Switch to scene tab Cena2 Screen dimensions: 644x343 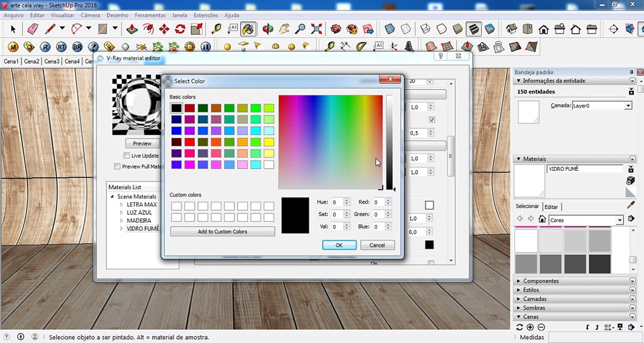pos(31,61)
